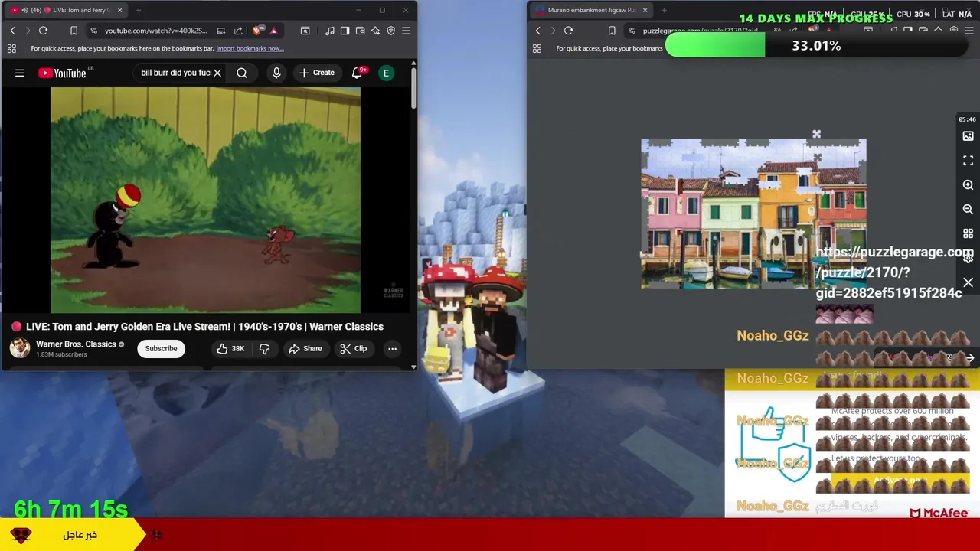Click the share icon in YouTube window address bar
The height and width of the screenshot is (551, 980).
click(238, 31)
